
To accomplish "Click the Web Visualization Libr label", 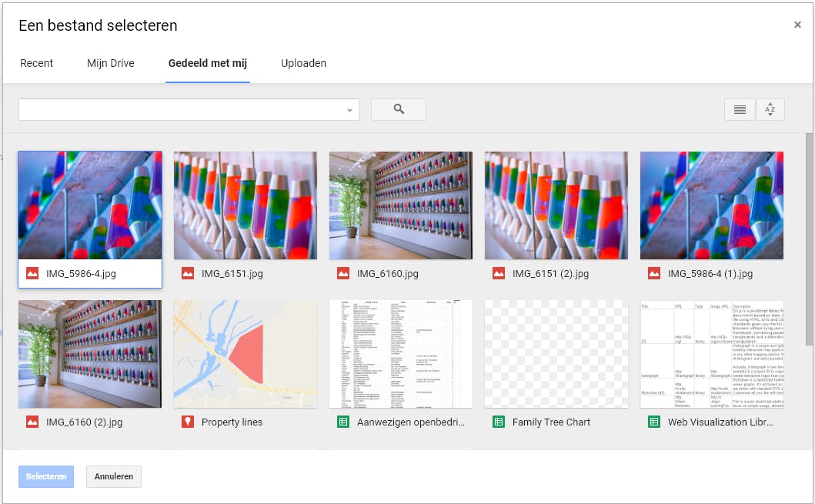I will pos(720,422).
